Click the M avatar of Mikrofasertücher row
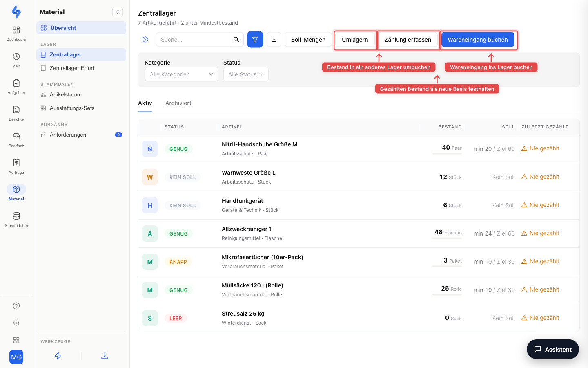 pyautogui.click(x=150, y=262)
